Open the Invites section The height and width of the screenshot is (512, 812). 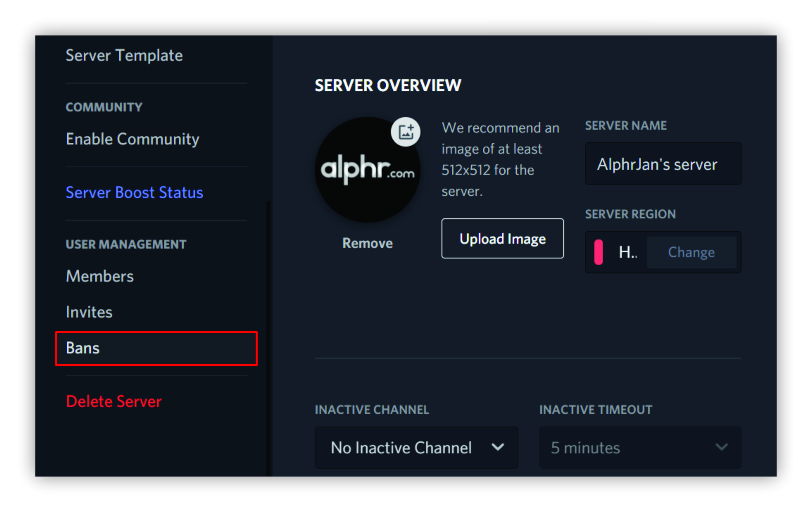pos(89,312)
